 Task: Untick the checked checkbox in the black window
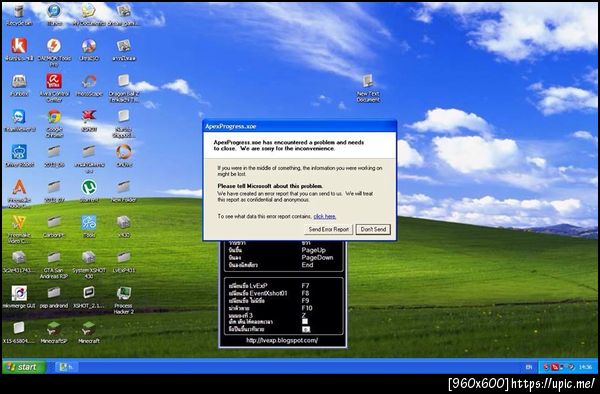(x=306, y=329)
